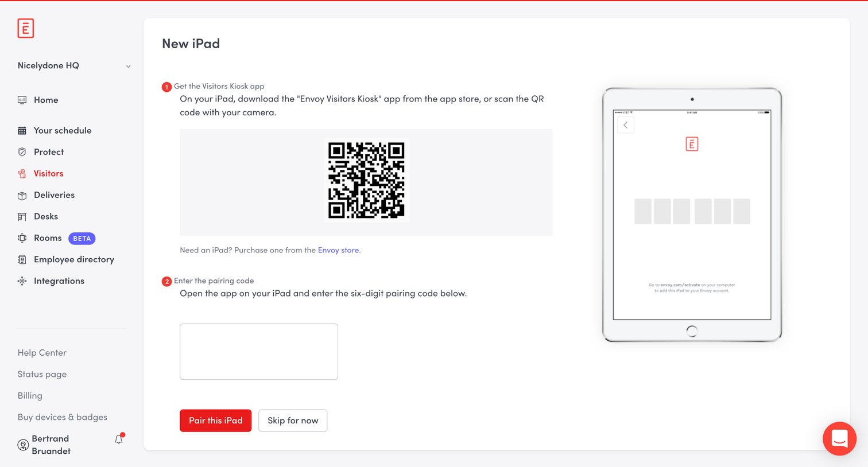Click the New iPad page heading
Screen dimensions: 868x467
[x=191, y=44]
